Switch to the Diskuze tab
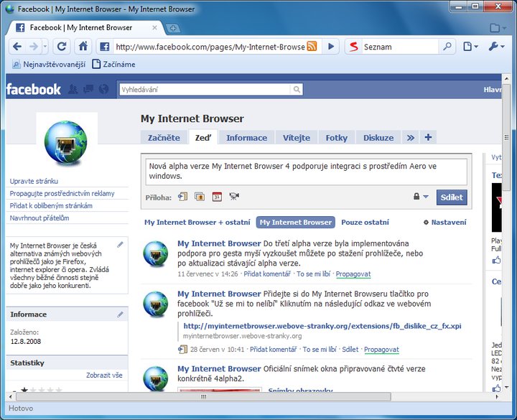 [378, 137]
